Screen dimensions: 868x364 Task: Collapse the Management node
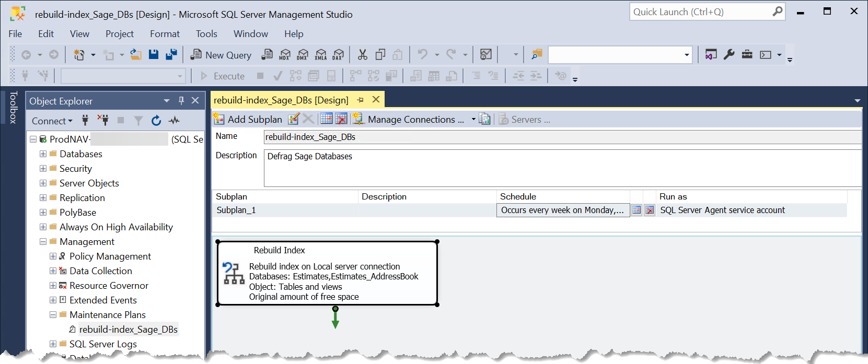click(43, 241)
